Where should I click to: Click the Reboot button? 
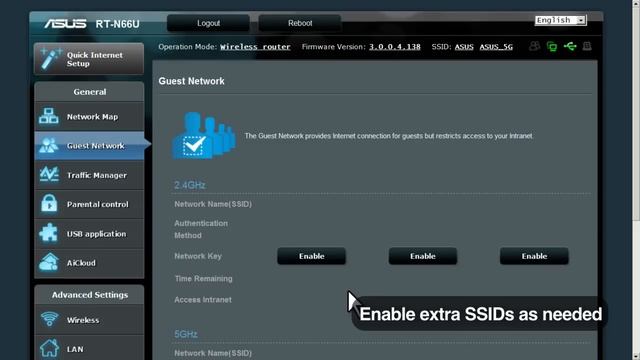click(300, 23)
